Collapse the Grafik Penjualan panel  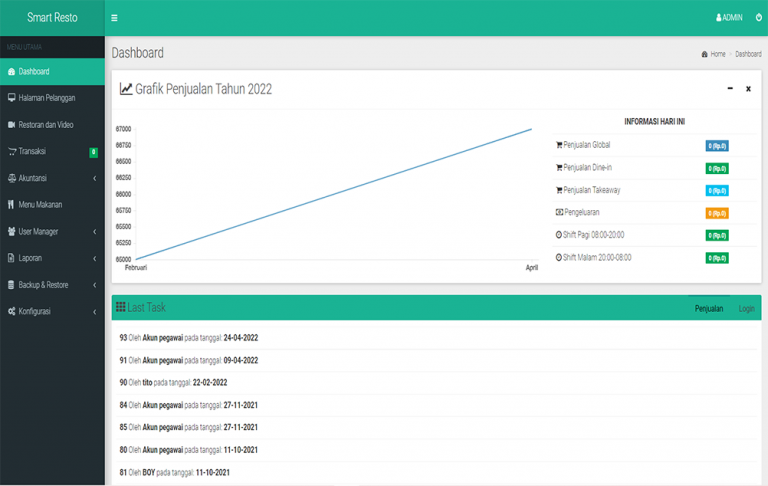point(730,89)
